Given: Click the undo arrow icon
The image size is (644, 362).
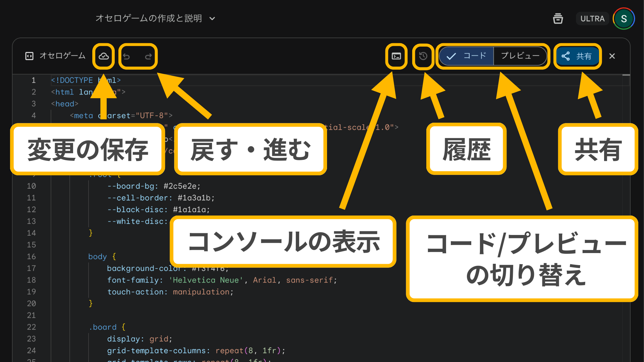Looking at the screenshot, I should click(127, 56).
